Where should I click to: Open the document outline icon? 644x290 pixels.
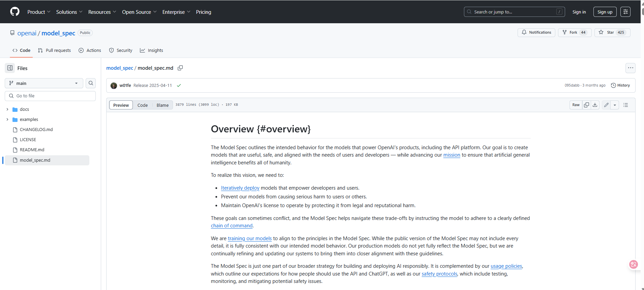click(x=626, y=105)
